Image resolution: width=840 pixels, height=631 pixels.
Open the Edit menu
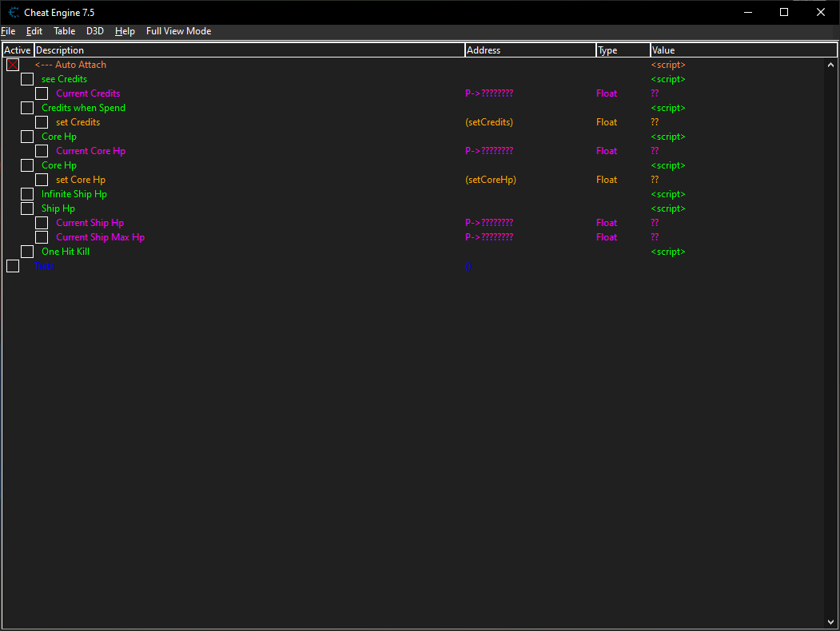(x=34, y=31)
